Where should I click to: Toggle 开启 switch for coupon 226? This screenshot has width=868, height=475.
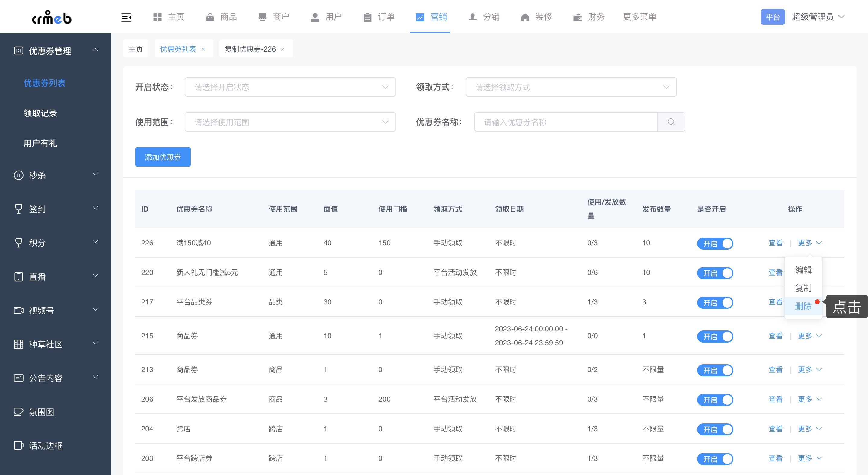[x=715, y=243]
